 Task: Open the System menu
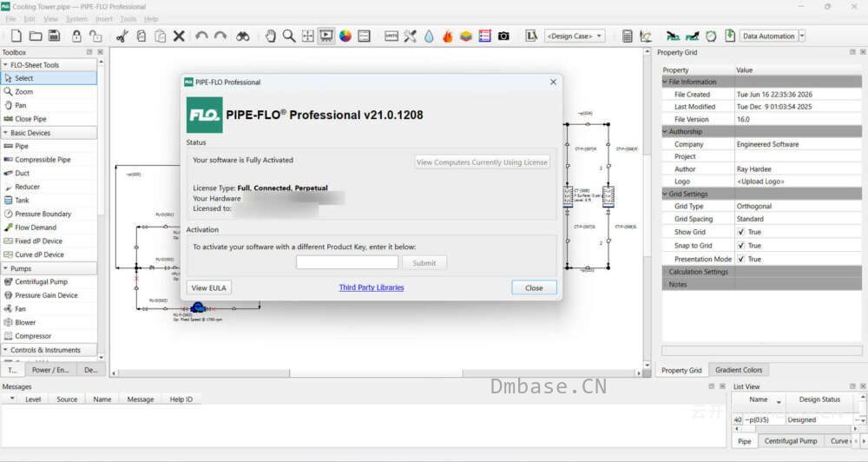(76, 19)
